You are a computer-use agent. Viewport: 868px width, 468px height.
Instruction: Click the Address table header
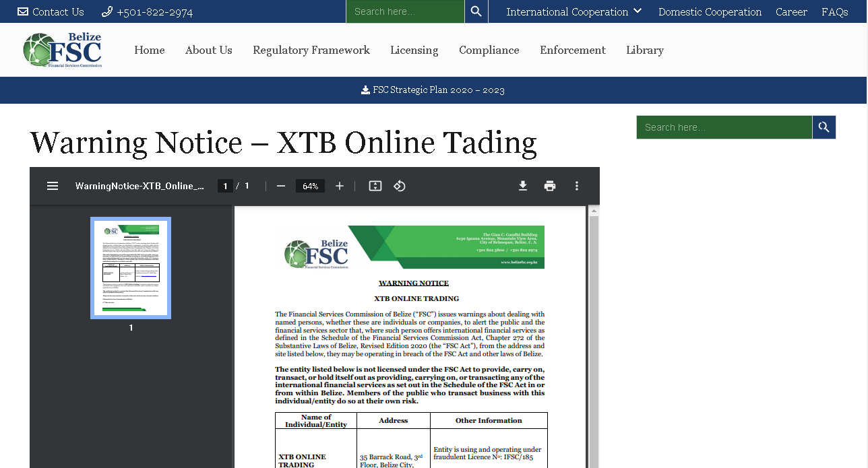click(394, 421)
